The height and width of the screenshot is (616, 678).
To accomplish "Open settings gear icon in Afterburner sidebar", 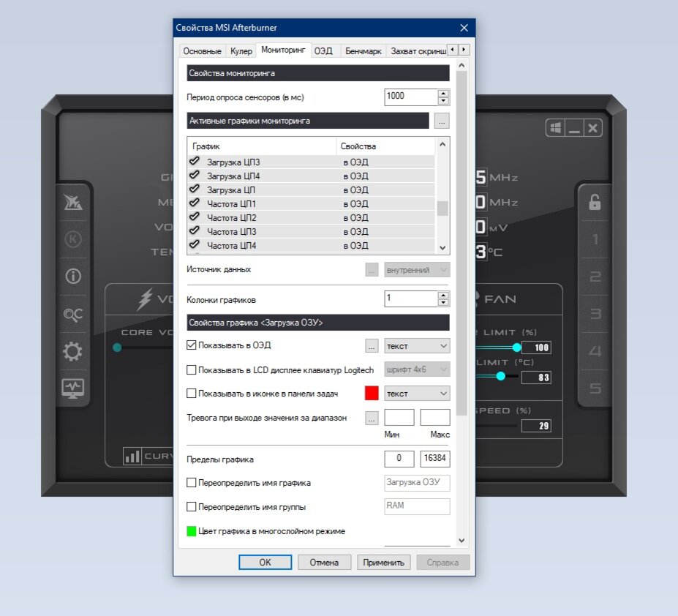I will click(x=72, y=351).
